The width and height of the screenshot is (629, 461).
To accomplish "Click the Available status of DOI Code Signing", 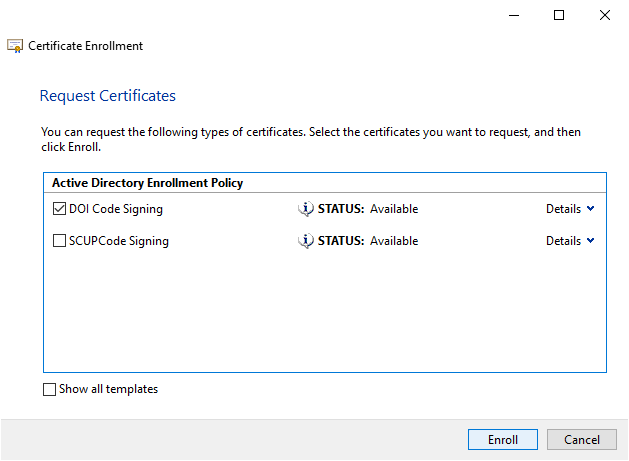I will pos(394,209).
